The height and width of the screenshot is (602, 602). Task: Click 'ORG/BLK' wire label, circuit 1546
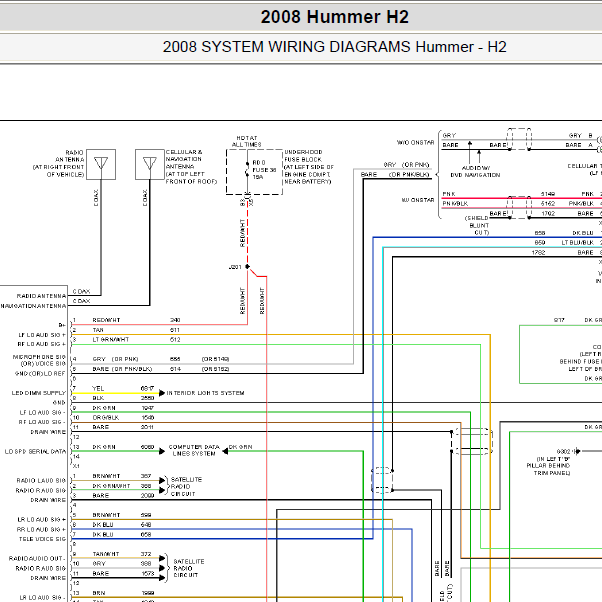point(106,417)
